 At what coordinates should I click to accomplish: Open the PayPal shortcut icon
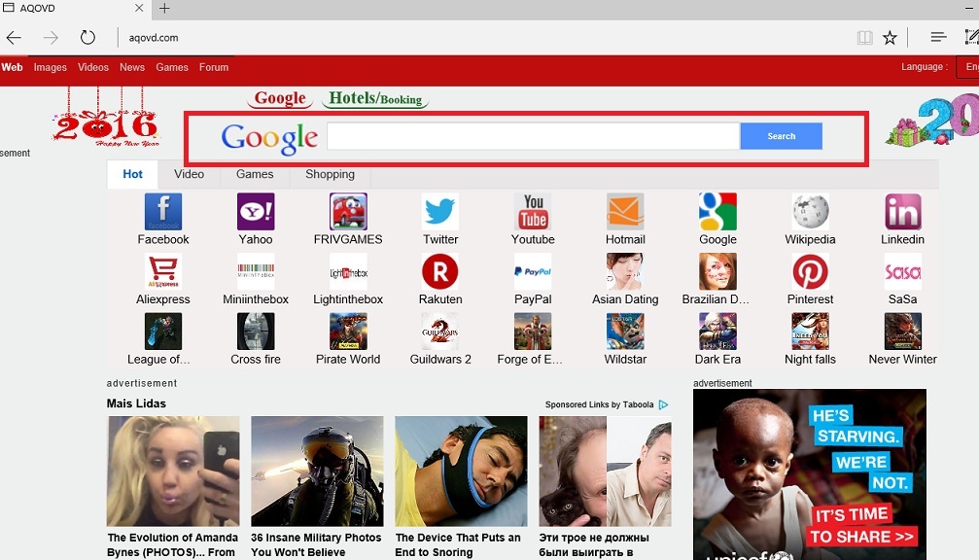click(x=533, y=272)
